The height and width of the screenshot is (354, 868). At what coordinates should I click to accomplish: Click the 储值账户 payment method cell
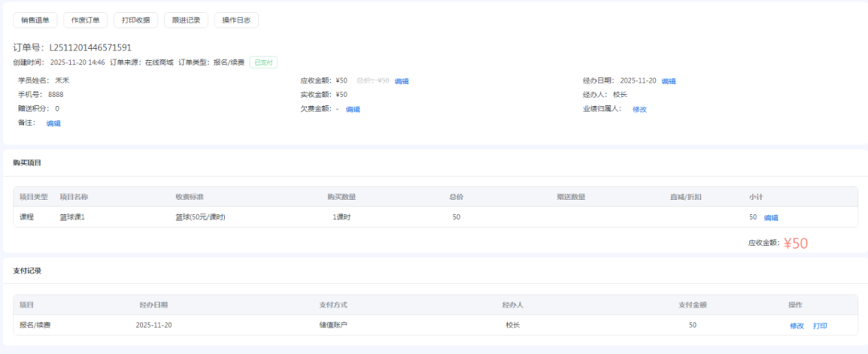(x=333, y=325)
